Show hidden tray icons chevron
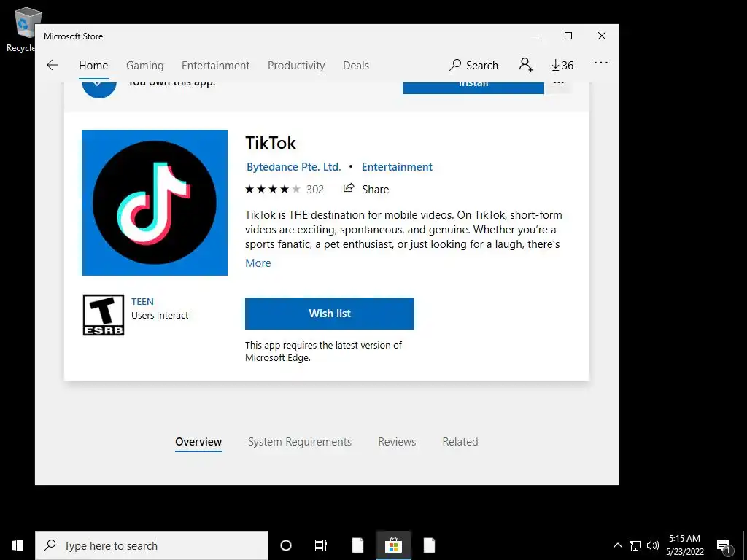The width and height of the screenshot is (747, 560). point(617,545)
